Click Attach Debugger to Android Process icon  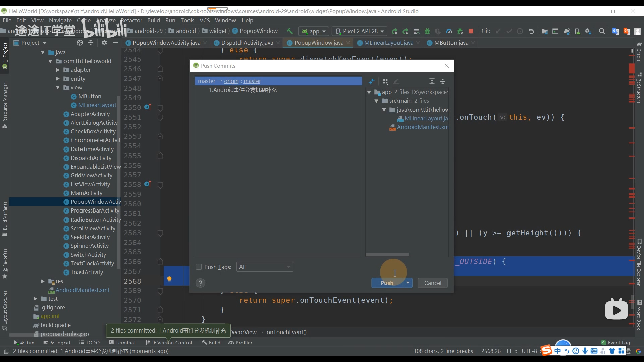click(x=460, y=31)
